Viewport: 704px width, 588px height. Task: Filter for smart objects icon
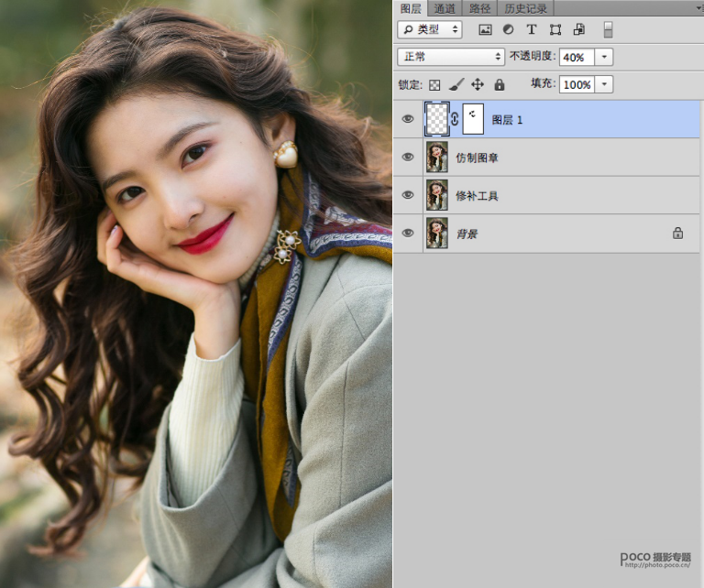click(578, 29)
